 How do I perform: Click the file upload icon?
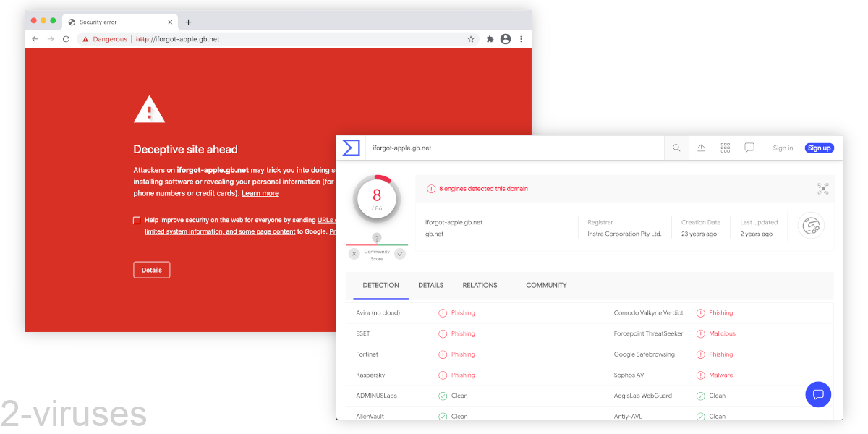coord(701,148)
